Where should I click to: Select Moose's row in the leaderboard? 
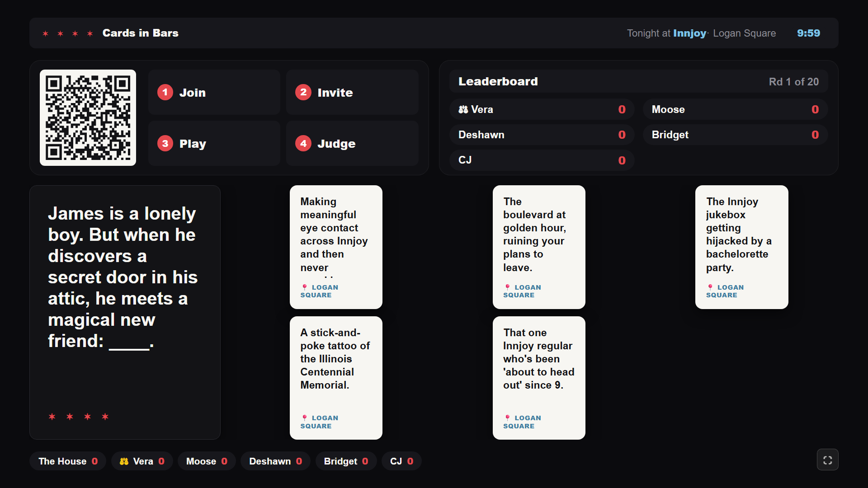pos(735,109)
